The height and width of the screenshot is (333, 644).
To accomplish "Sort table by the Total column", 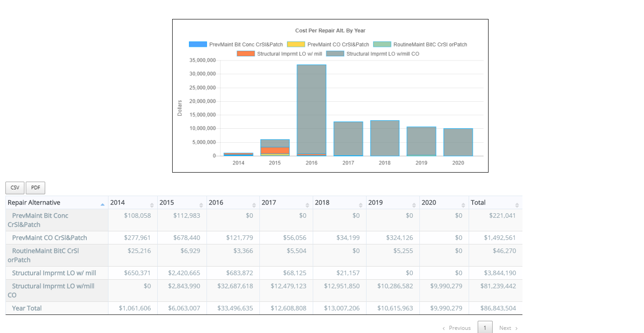I will (x=517, y=205).
